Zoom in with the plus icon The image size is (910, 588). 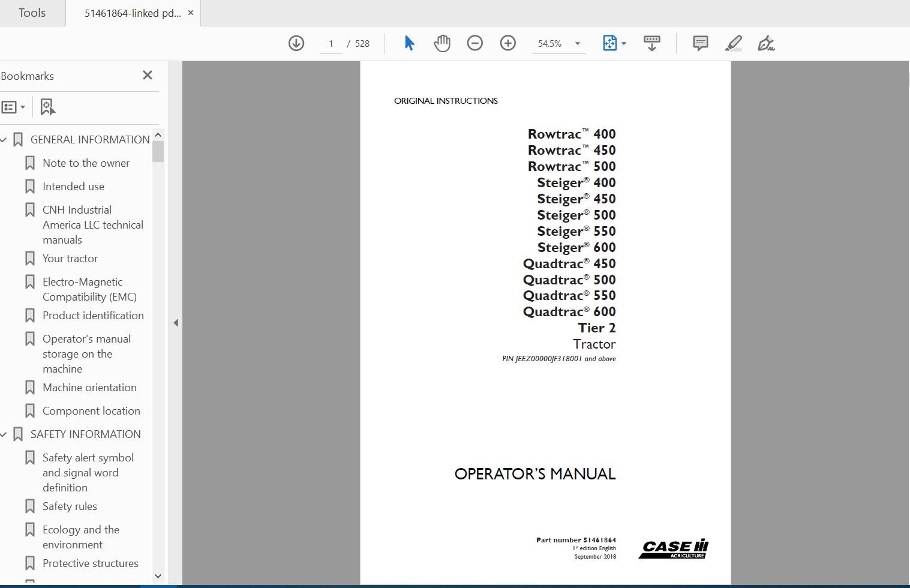coord(508,43)
